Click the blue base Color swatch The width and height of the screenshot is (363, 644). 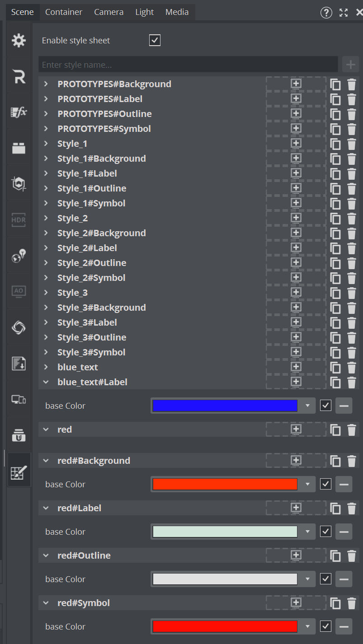point(225,406)
